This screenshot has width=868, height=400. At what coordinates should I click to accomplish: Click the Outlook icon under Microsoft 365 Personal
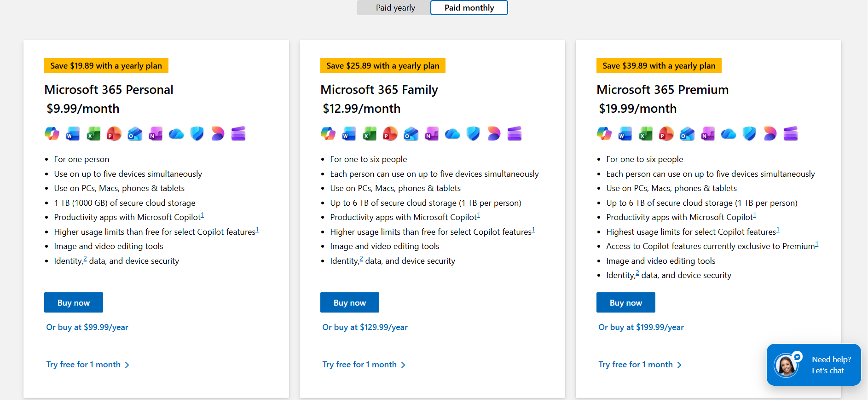coord(135,134)
